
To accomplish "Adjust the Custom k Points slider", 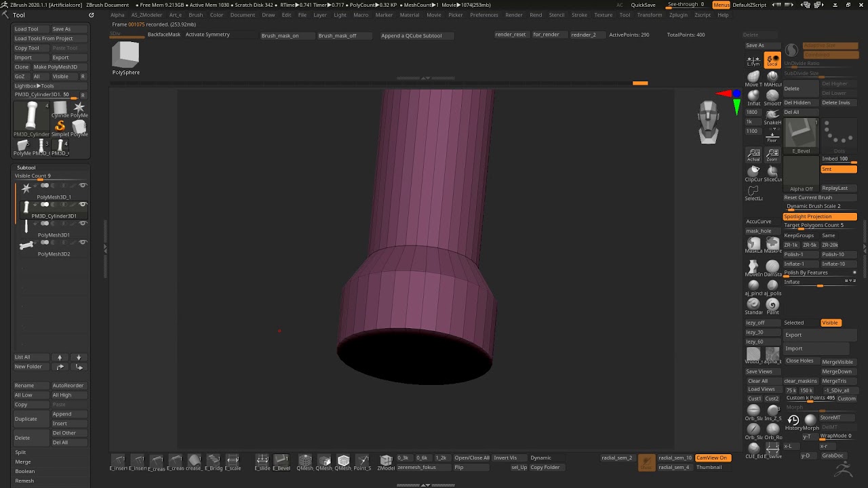I will (x=811, y=399).
